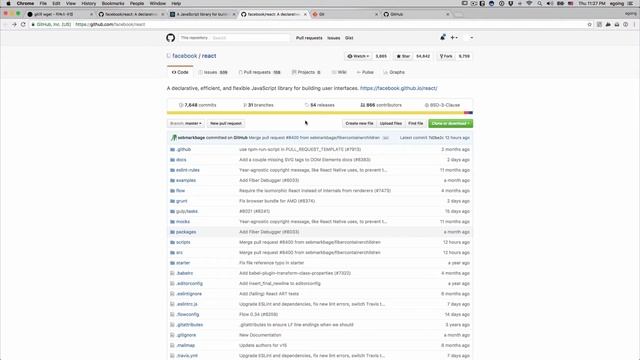Viewport: 640px width, 360px height.
Task: Open the Bookmarks menu in menu bar
Action: (x=113, y=3)
